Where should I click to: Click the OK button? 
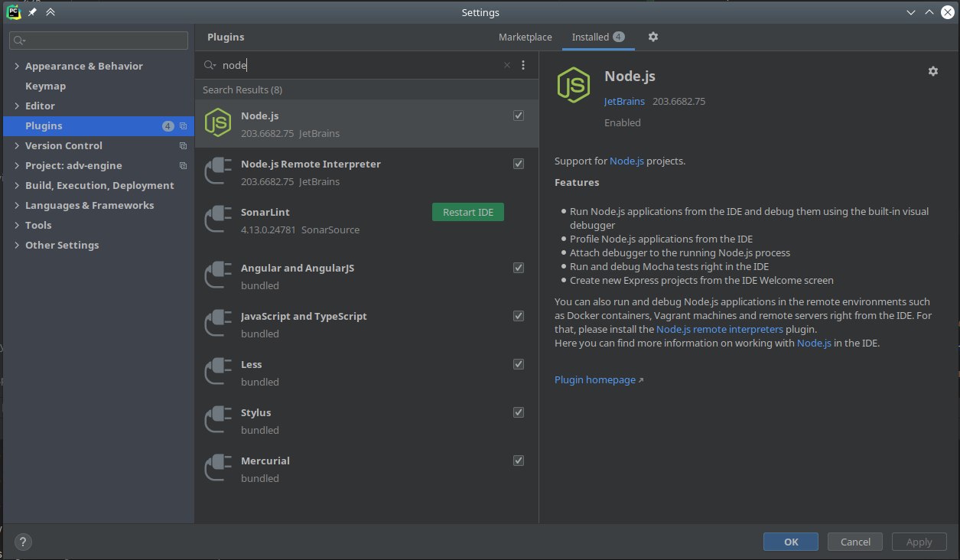tap(791, 542)
